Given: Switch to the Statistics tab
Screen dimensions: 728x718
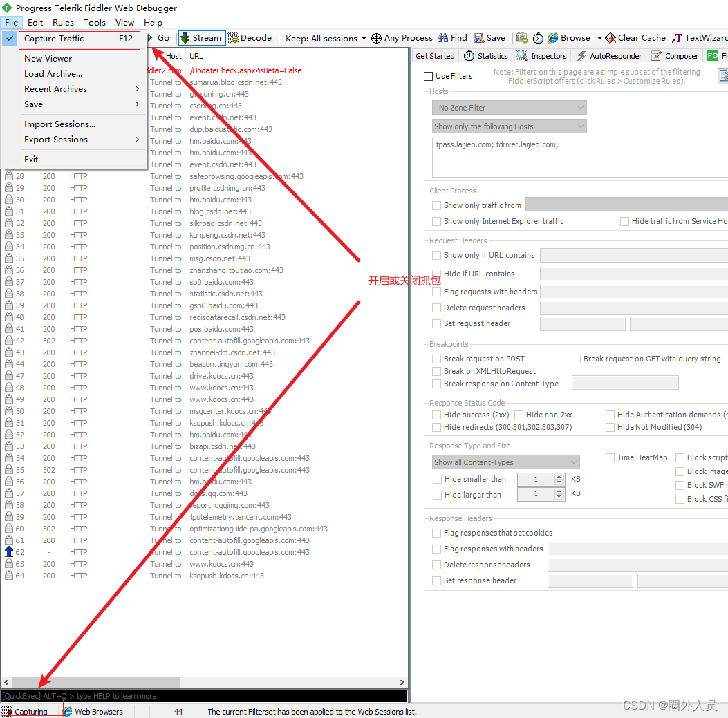Looking at the screenshot, I should pos(485,56).
